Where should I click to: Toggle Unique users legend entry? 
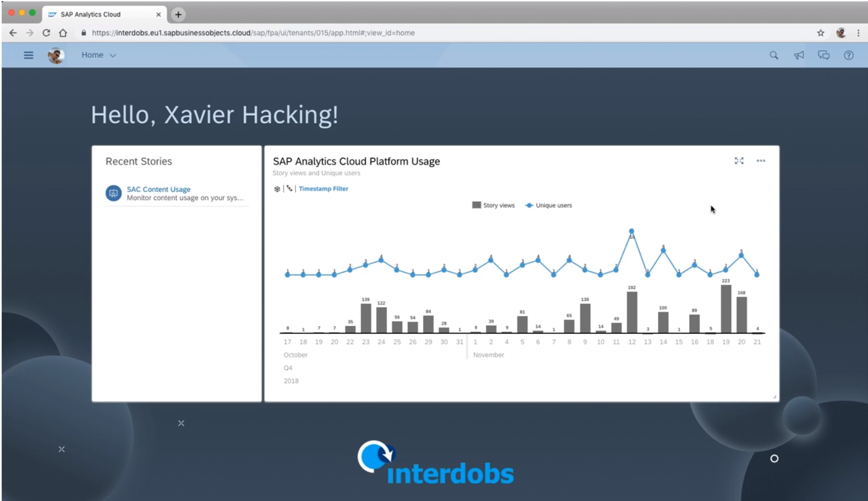click(548, 205)
